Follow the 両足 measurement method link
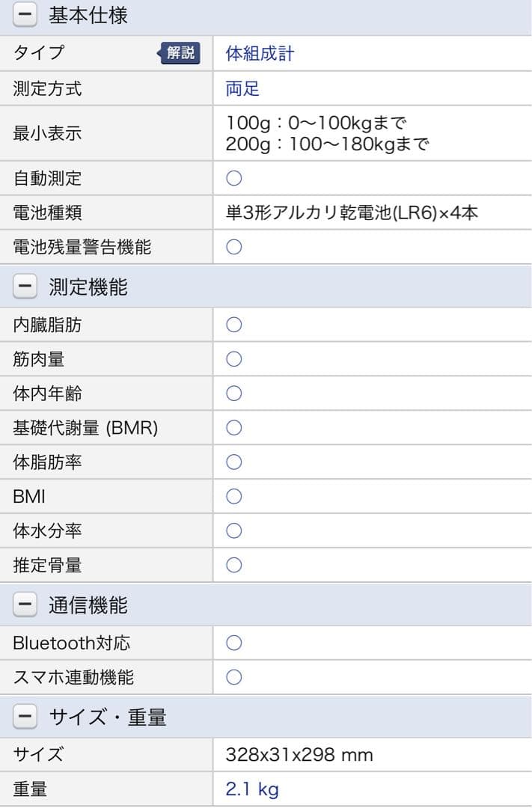532x808 pixels. tap(242, 89)
